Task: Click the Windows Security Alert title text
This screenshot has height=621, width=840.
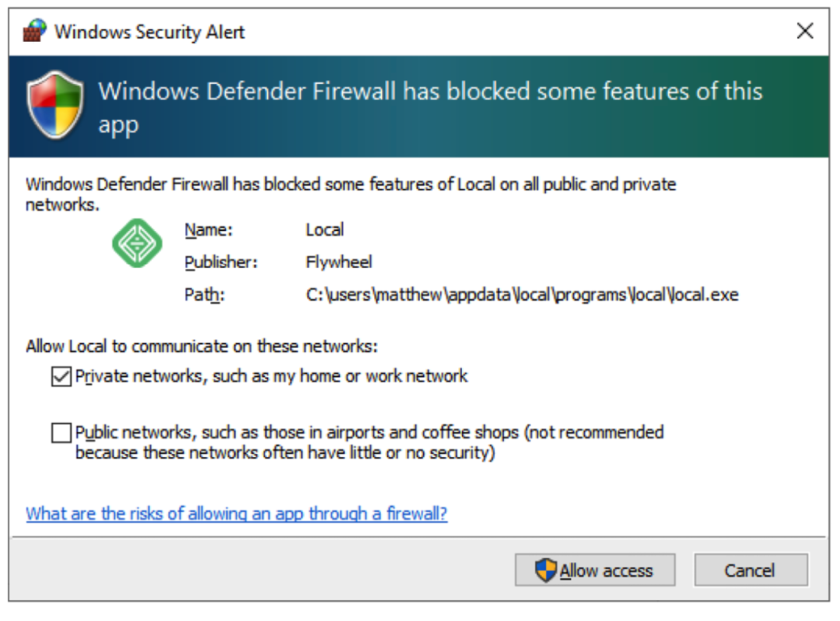Action: coord(149,32)
